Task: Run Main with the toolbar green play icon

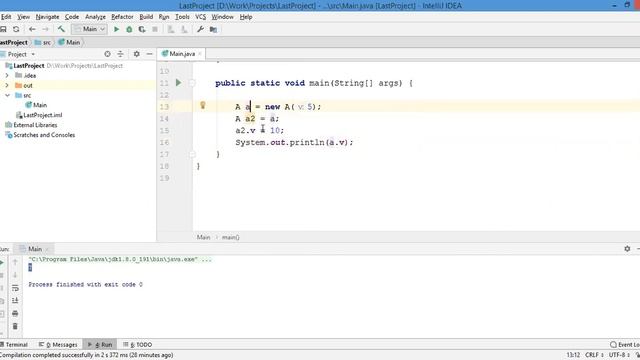Action: [116, 29]
